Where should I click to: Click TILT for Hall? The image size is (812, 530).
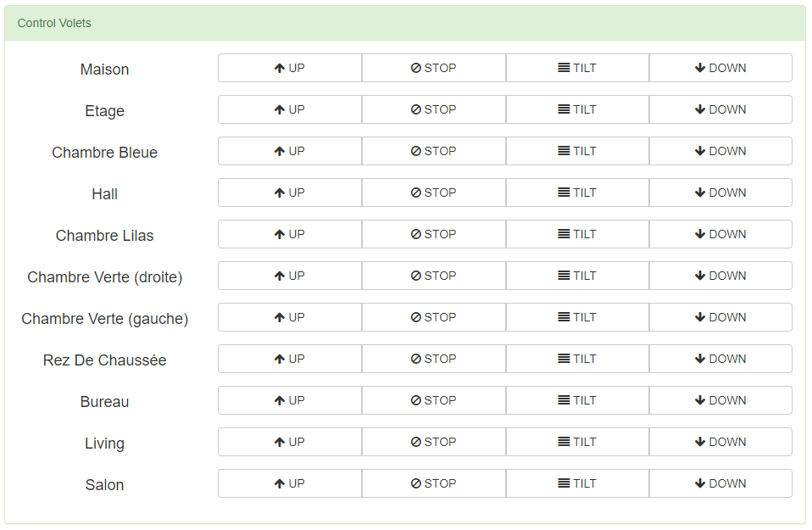coord(577,192)
